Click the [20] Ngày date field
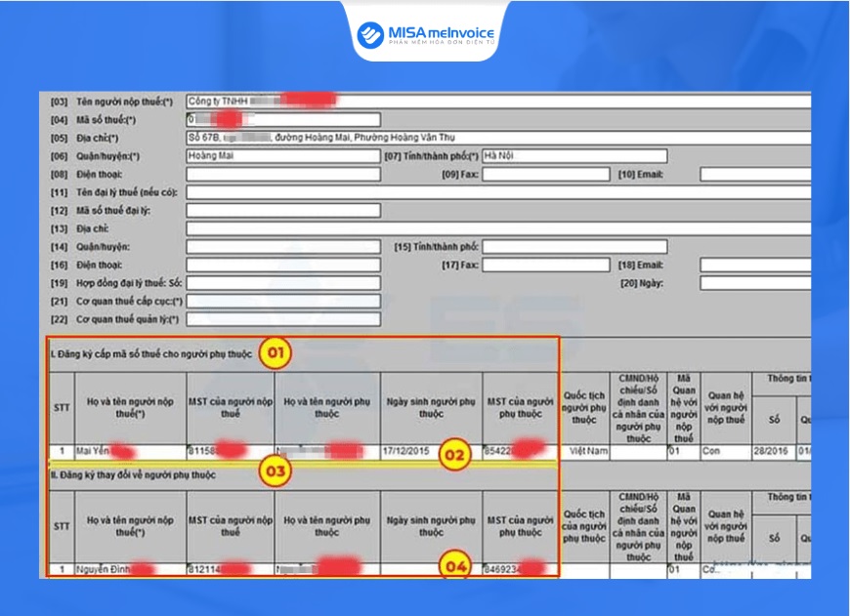Image resolution: width=850 pixels, height=616 pixels. coord(755,283)
